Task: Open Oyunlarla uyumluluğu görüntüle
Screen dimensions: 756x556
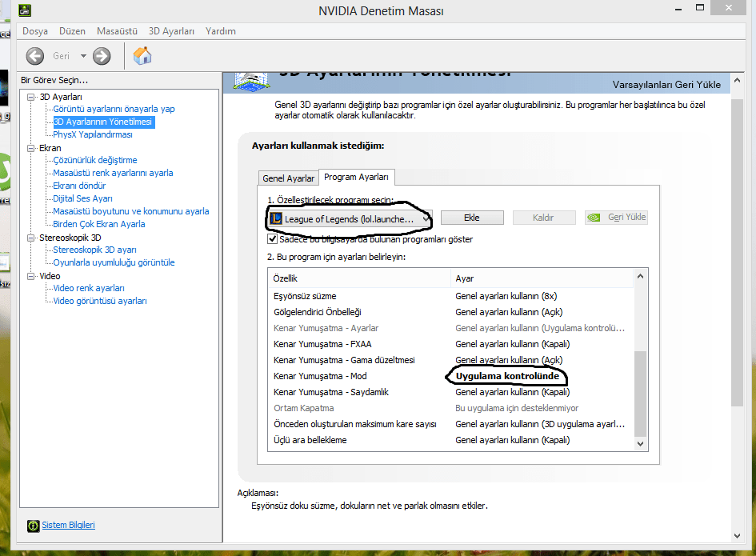Action: tap(114, 263)
